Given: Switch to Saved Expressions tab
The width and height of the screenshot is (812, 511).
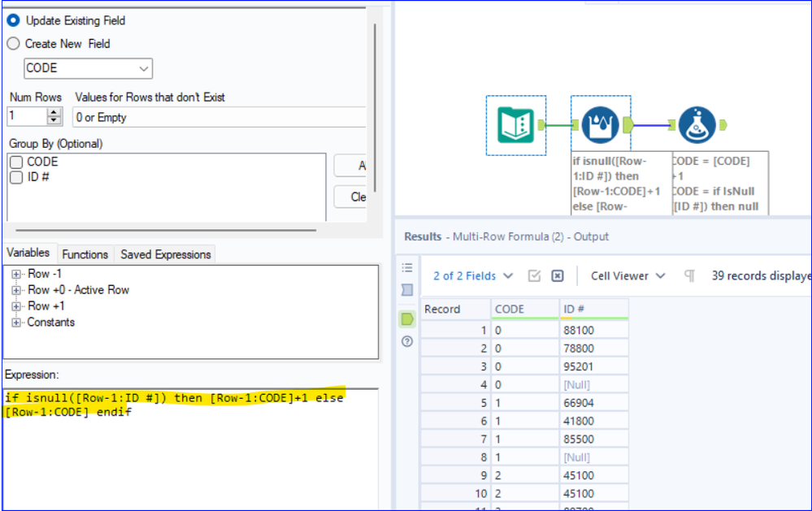Looking at the screenshot, I should coord(166,254).
